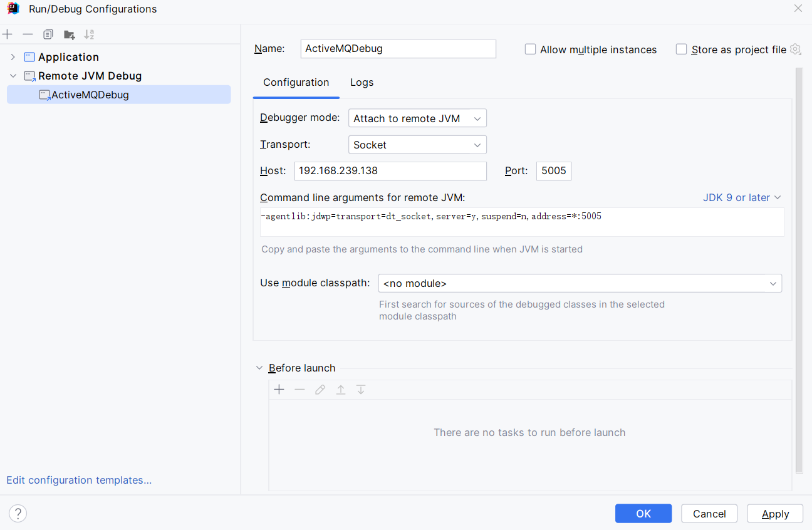Copy the selected configuration
Screen dimensions: 812x530
click(x=48, y=34)
